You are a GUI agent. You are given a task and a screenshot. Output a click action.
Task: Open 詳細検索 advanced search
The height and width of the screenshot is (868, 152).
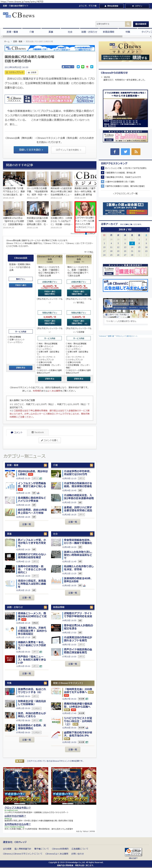pyautogui.click(x=141, y=24)
